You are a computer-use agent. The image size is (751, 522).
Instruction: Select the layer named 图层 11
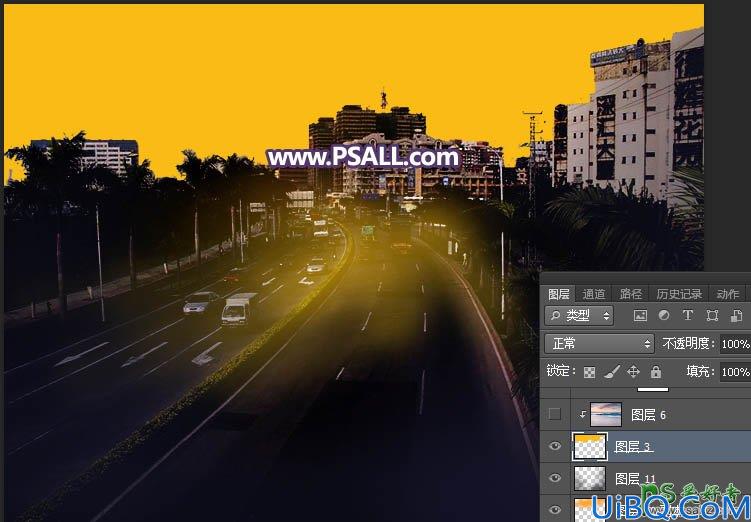(x=635, y=478)
